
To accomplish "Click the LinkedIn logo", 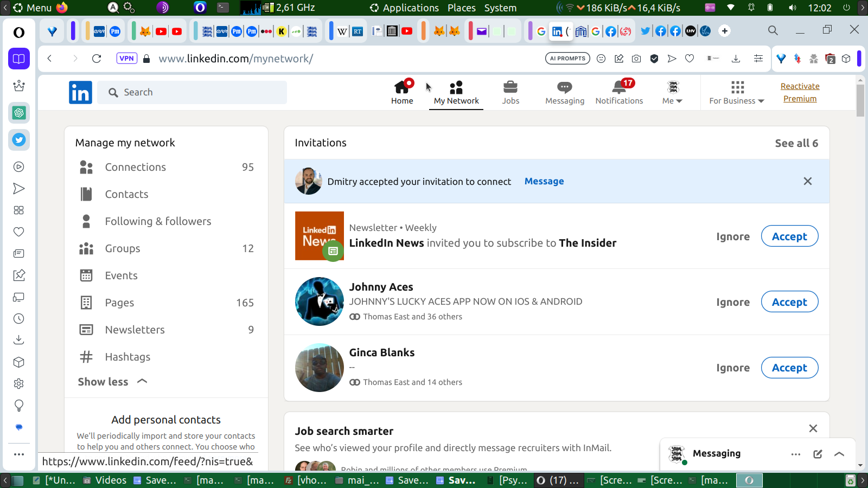I will [80, 93].
